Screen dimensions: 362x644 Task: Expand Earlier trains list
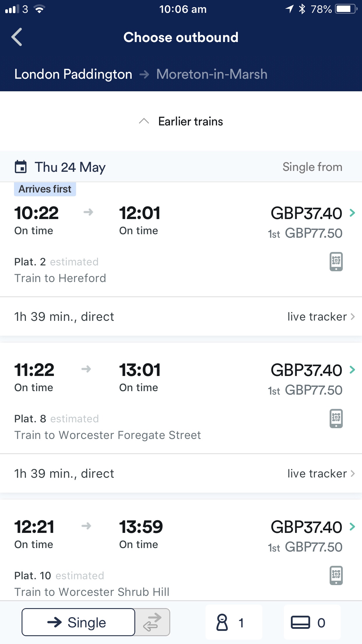coord(181,121)
